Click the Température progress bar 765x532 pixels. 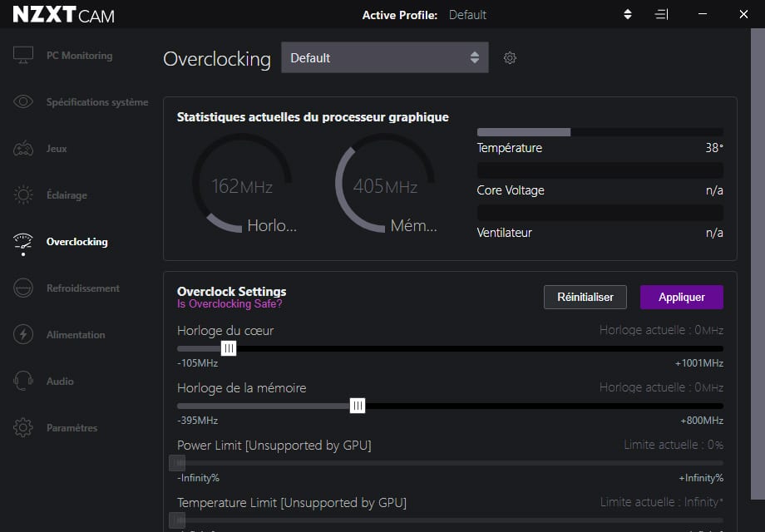[x=600, y=132]
